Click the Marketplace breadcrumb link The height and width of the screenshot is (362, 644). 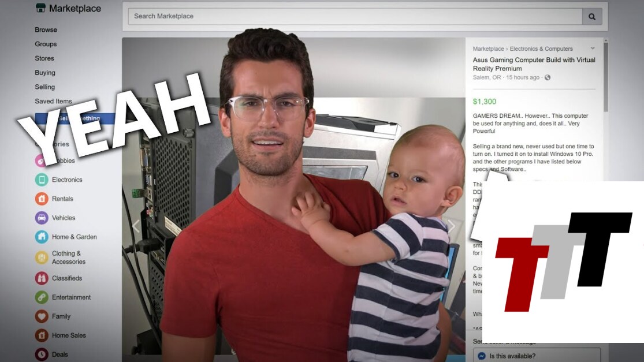pyautogui.click(x=489, y=49)
